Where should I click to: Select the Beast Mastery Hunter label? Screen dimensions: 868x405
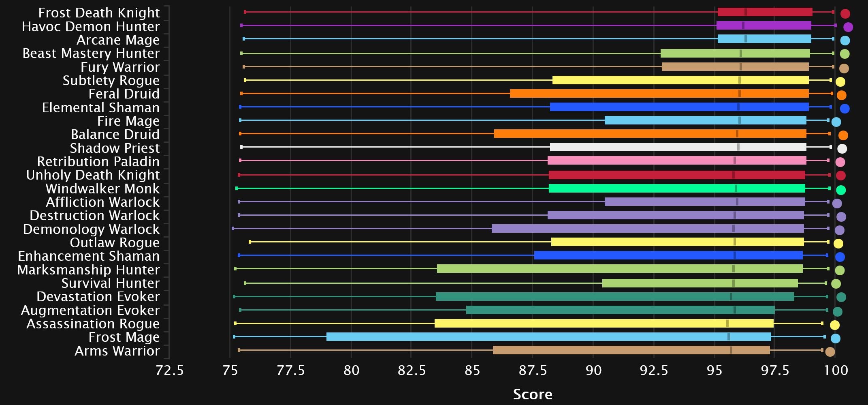tap(91, 54)
